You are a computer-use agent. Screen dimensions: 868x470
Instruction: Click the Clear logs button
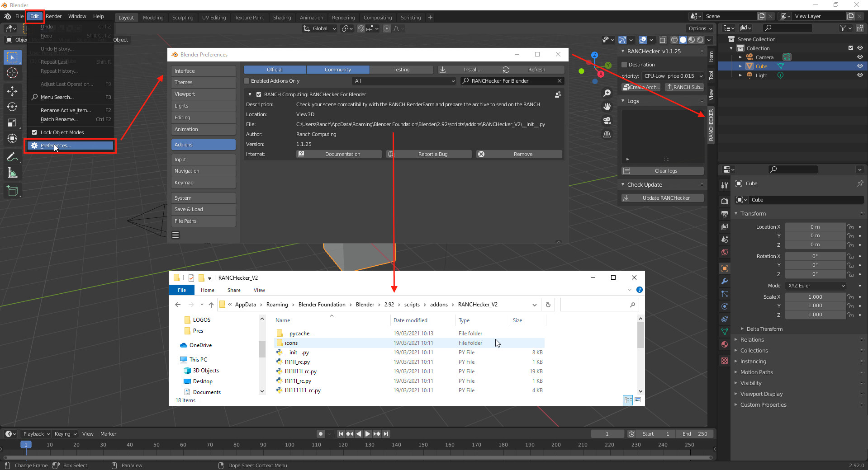(663, 171)
